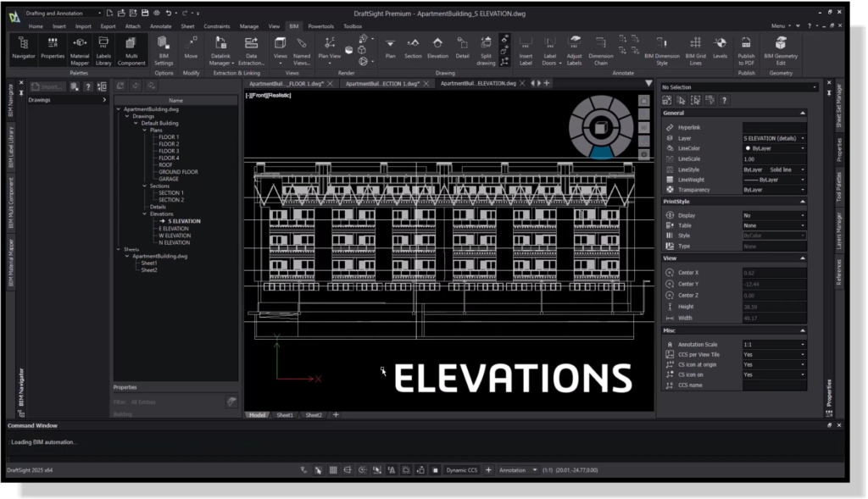The height and width of the screenshot is (499, 868).
Task: Switch to the Sheet1 layout tab
Action: pyautogui.click(x=285, y=415)
